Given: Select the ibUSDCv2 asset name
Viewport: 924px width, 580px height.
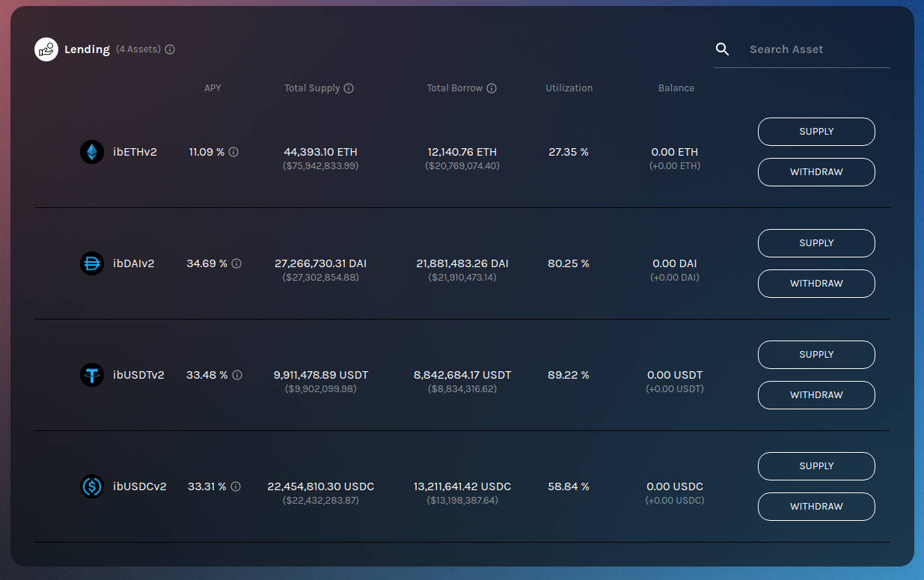Looking at the screenshot, I should pos(140,486).
